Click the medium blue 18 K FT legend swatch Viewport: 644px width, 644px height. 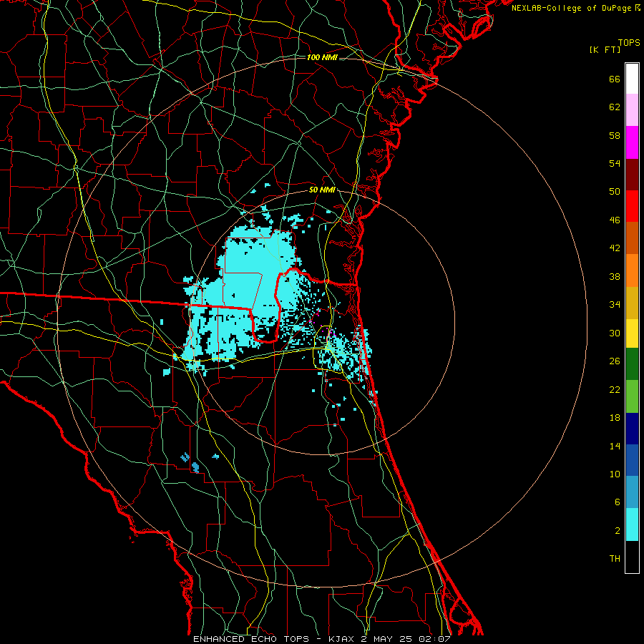coord(632,460)
